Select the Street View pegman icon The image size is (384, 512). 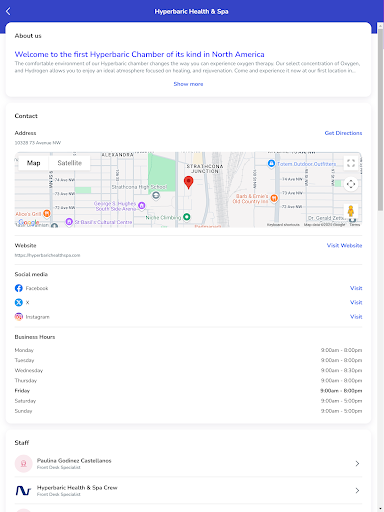coord(350,211)
